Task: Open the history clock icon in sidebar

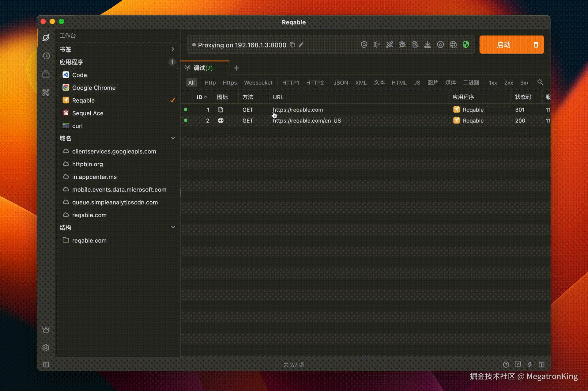Action: pos(46,56)
